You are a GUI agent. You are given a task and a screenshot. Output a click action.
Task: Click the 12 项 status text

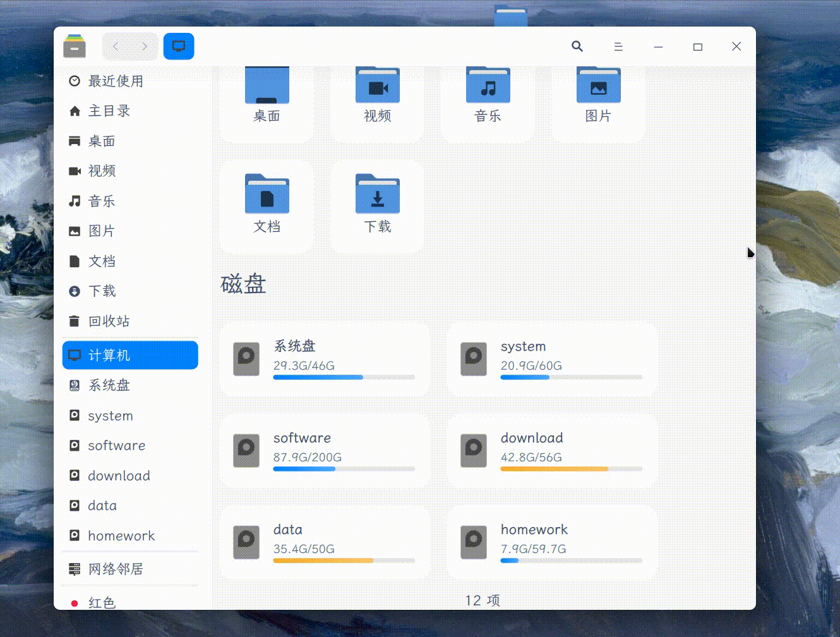(x=482, y=600)
